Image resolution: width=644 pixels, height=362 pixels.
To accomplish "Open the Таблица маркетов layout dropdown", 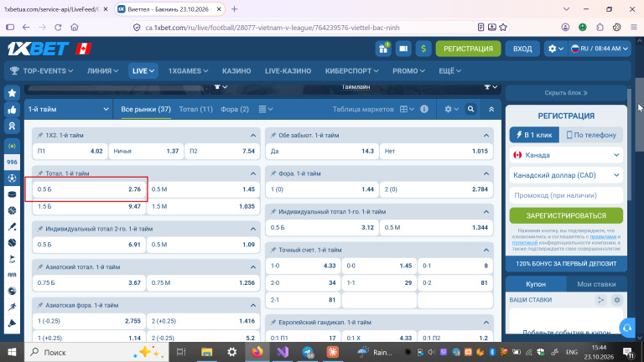I will [x=407, y=109].
